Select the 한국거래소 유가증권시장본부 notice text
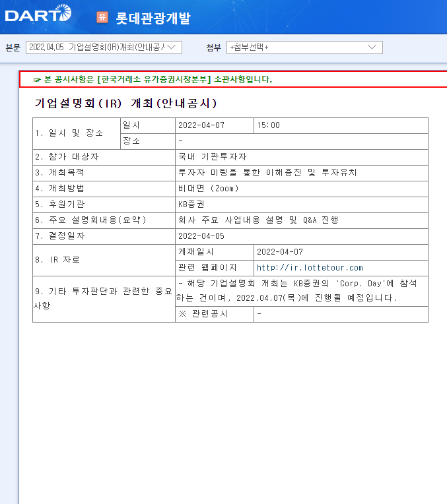The width and height of the screenshot is (447, 504). [x=158, y=79]
